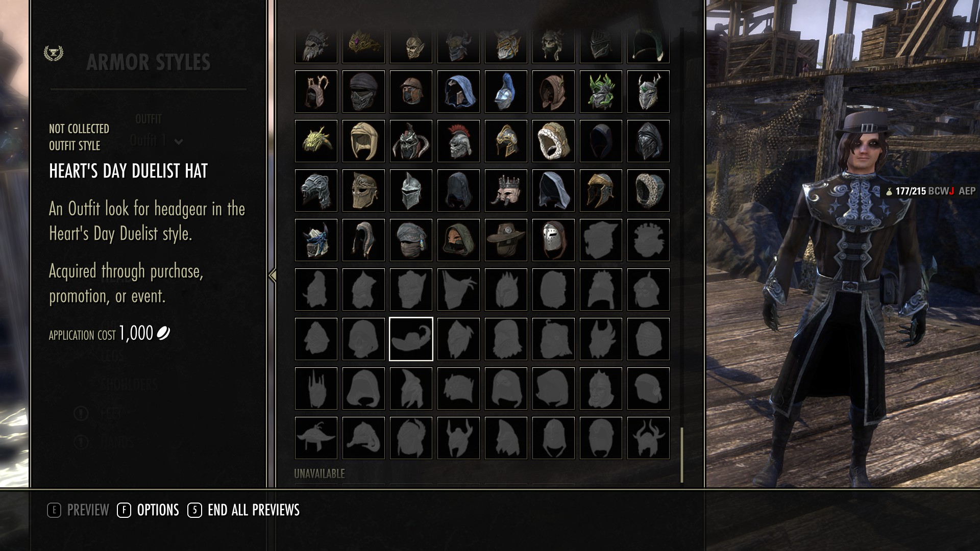Open the Armor Styles laurel emblem
This screenshot has width=980, height=551.
tap(54, 53)
